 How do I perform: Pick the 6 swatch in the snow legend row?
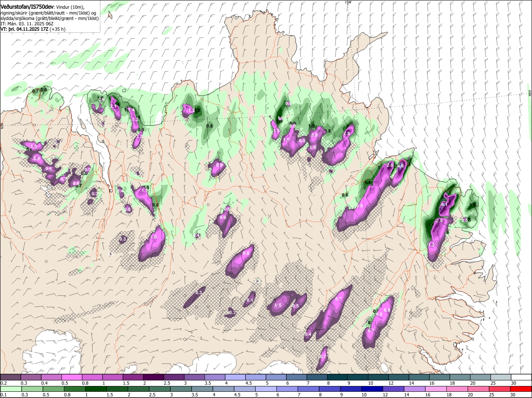pyautogui.click(x=296, y=377)
